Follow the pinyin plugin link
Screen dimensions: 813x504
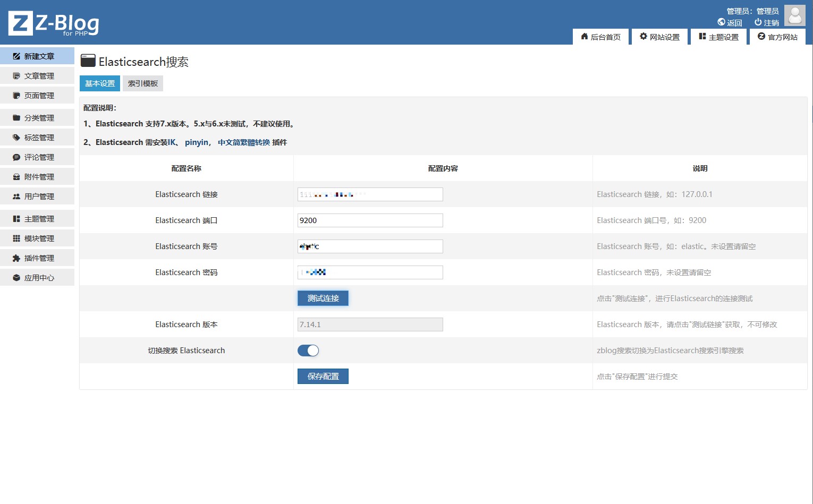[x=197, y=142]
